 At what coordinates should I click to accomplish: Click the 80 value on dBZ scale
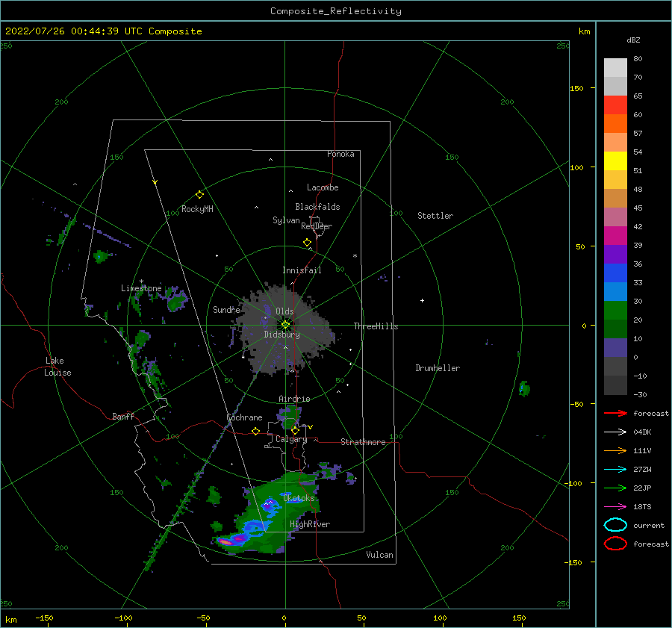pyautogui.click(x=638, y=58)
